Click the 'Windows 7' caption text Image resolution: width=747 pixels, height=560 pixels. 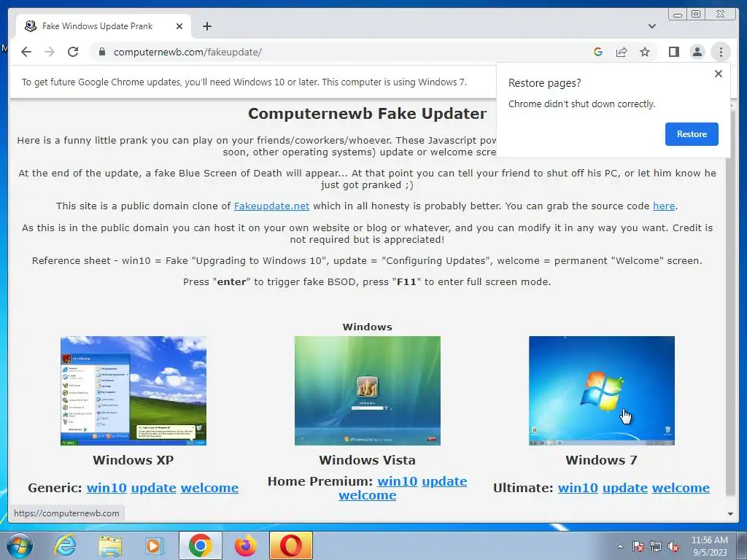coord(601,460)
